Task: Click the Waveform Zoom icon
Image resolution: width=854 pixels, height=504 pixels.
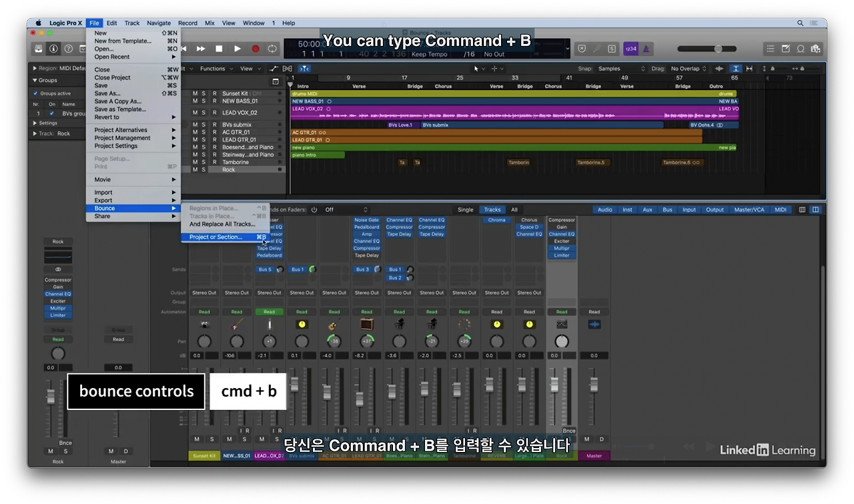Action: 719,69
